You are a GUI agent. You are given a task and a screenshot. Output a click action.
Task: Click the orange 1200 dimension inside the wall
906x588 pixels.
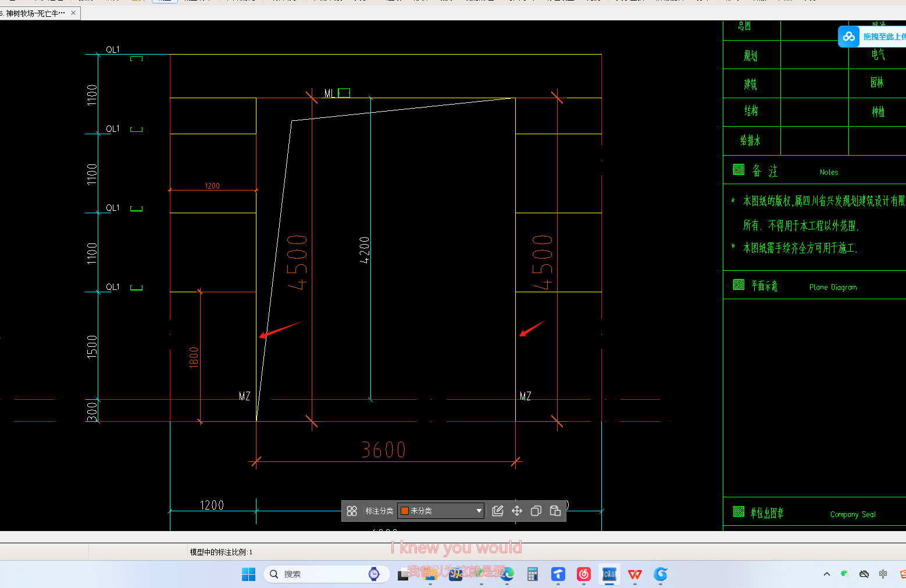[x=212, y=186]
